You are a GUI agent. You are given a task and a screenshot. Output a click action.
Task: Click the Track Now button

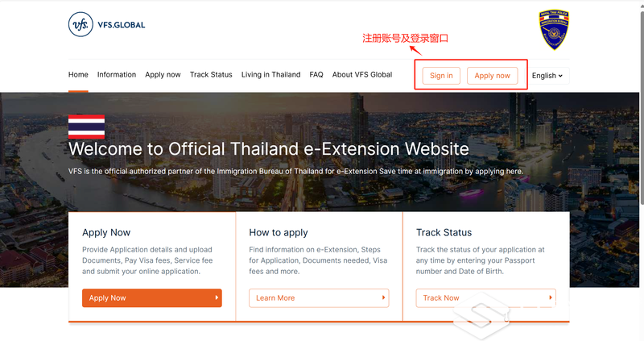coord(486,297)
